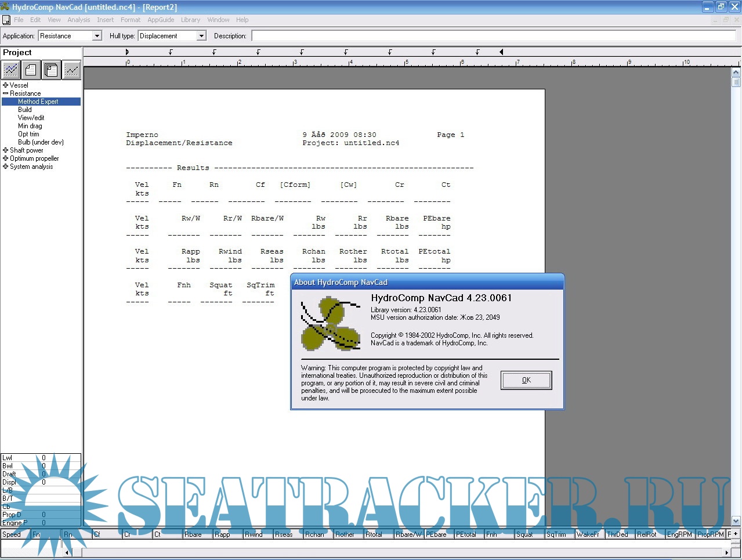Expand the Vessel tree node

coord(5,85)
